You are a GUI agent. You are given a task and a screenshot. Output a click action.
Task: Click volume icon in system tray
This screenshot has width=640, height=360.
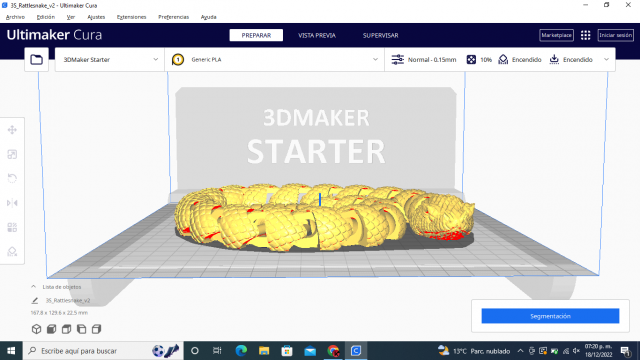(576, 351)
